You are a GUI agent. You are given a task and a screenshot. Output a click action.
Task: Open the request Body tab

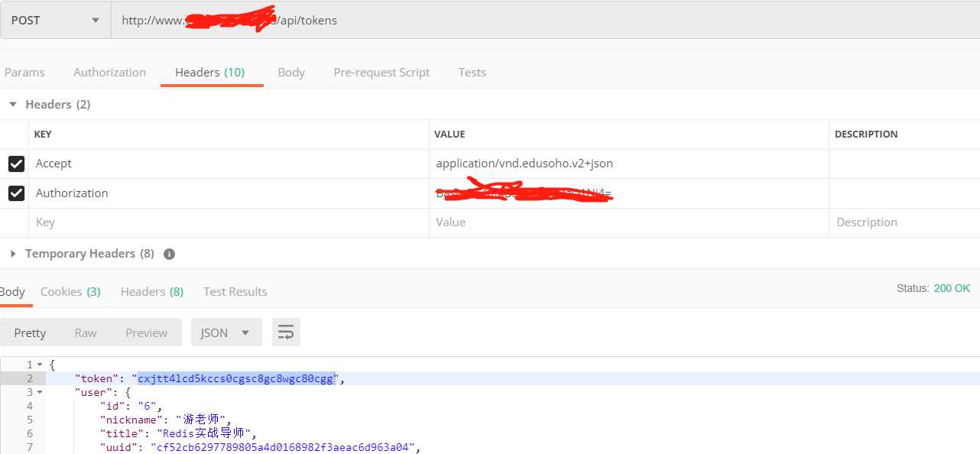[x=291, y=73]
